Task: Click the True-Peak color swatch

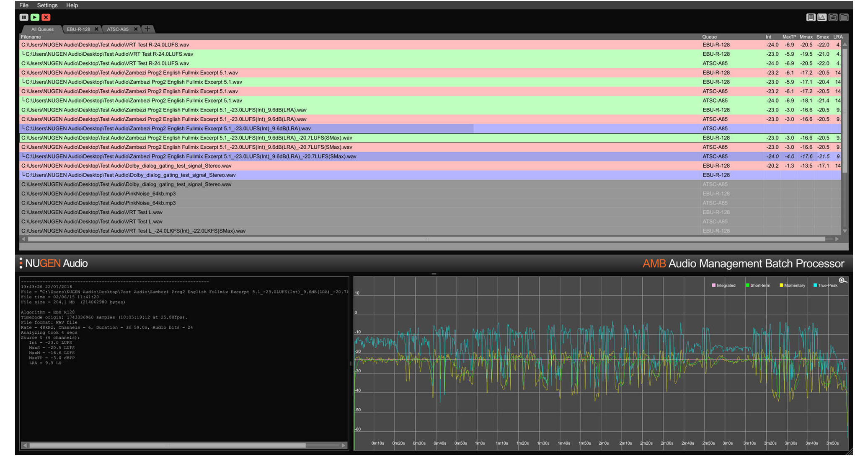Action: (x=815, y=285)
